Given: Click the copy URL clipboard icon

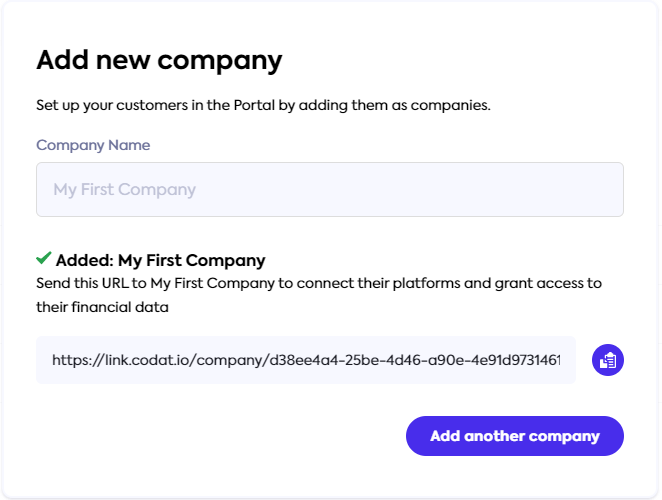Looking at the screenshot, I should point(608,360).
